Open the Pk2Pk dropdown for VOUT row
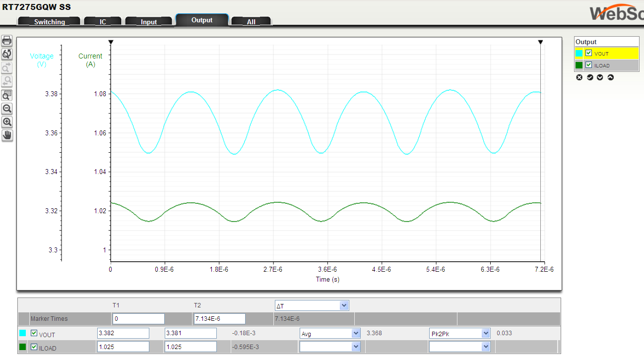Image resolution: width=644 pixels, height=357 pixels. point(459,333)
